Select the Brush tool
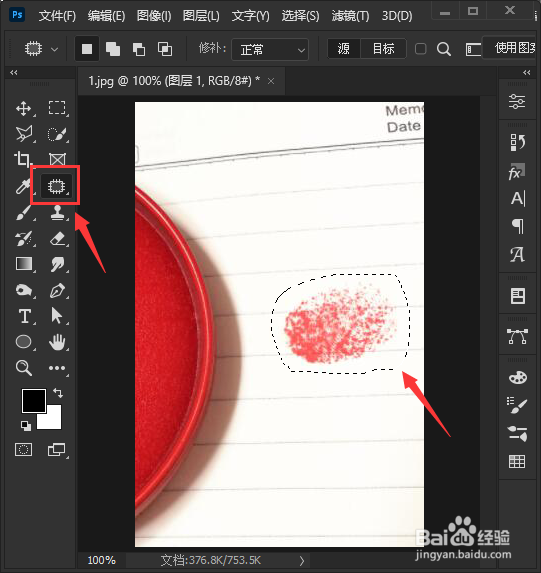Image resolution: width=541 pixels, height=573 pixels. [23, 213]
